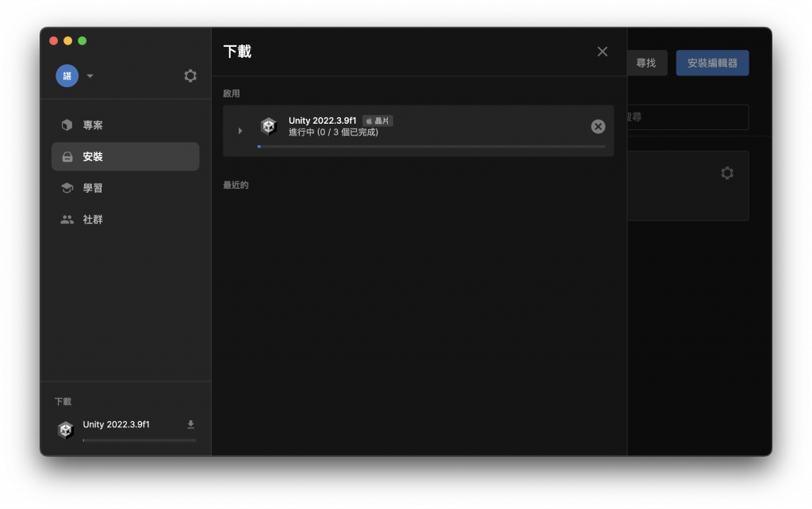Image resolution: width=812 pixels, height=509 pixels.
Task: Open the user account avatar
Action: point(67,75)
